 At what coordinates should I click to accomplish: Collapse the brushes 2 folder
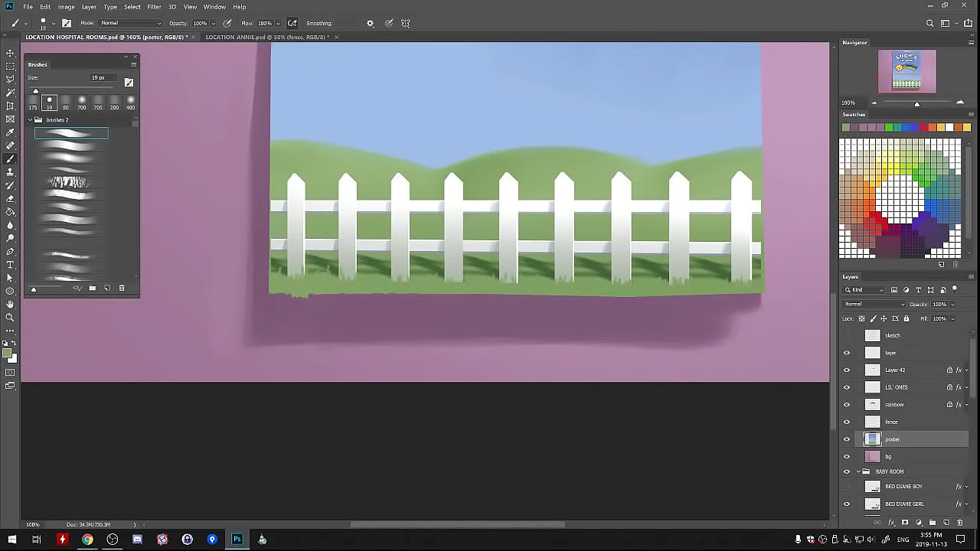[x=31, y=120]
